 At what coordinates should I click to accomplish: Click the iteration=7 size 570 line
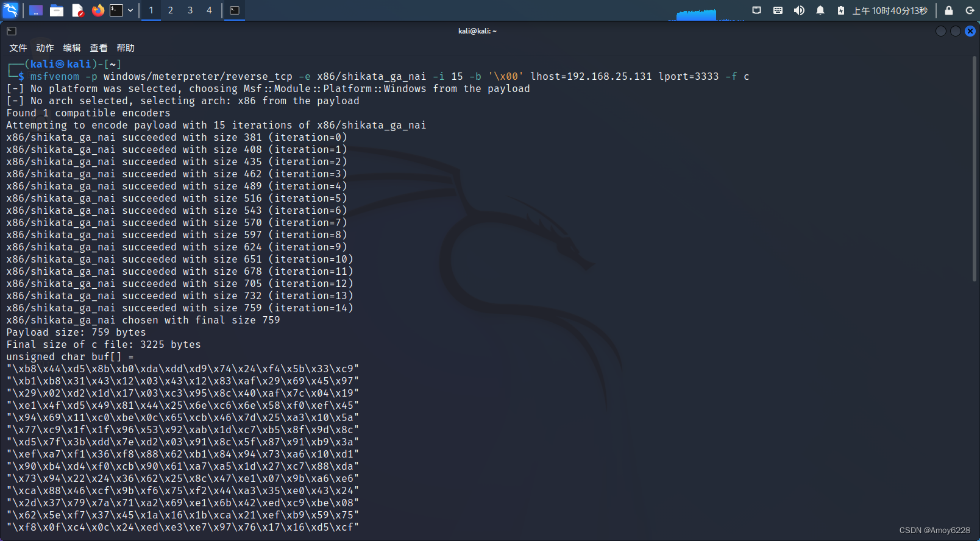click(x=177, y=222)
